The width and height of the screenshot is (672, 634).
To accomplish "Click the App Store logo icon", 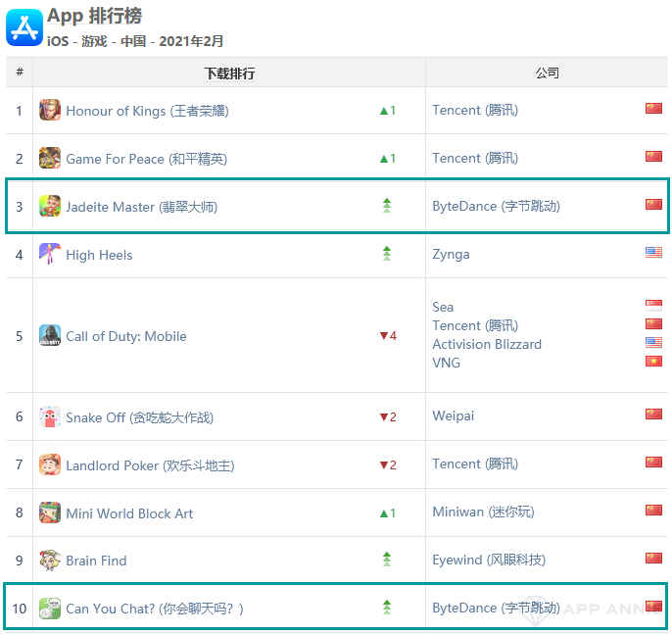I will (24, 27).
